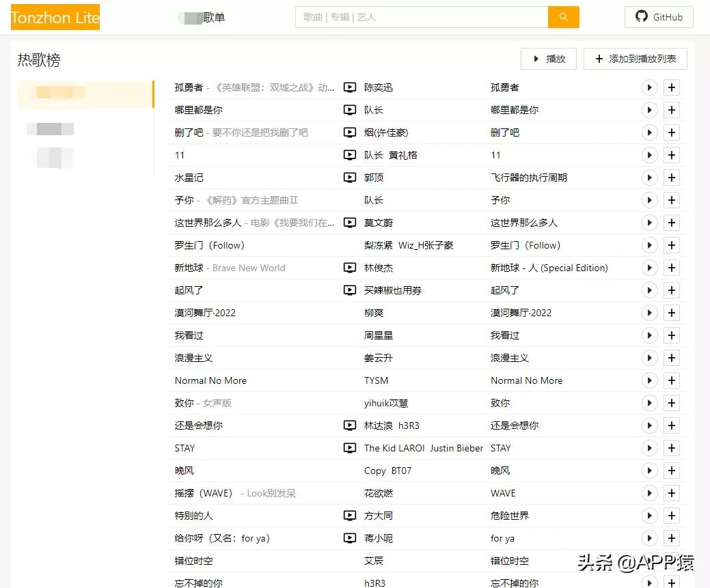710x588 pixels.
Task: Play 水星记 with its circular play icon
Action: click(x=649, y=178)
